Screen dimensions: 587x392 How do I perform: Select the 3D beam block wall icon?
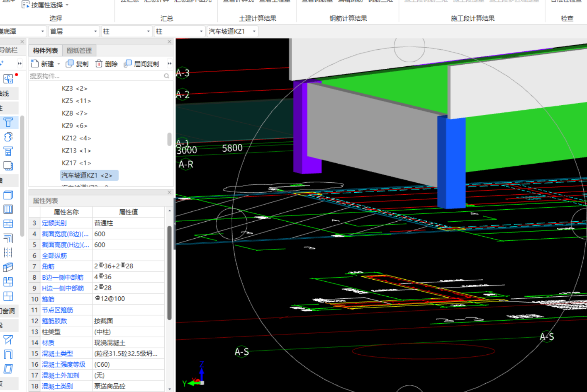8,267
